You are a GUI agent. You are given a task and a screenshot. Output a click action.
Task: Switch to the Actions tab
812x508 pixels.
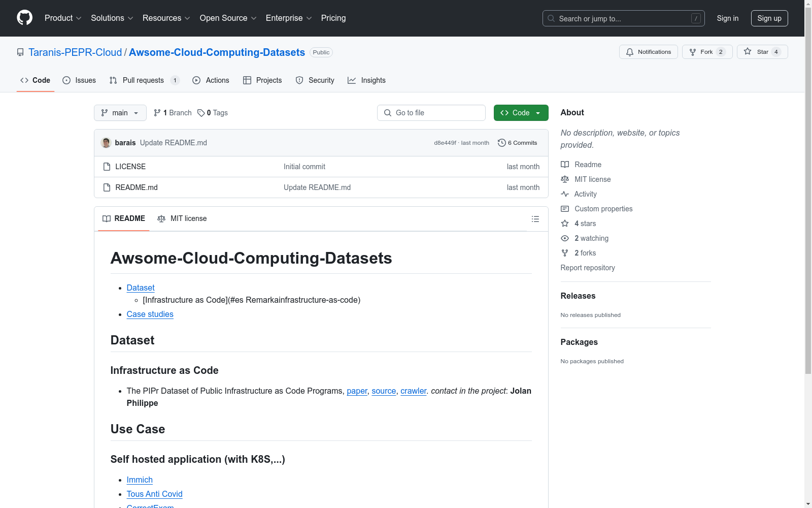211,80
